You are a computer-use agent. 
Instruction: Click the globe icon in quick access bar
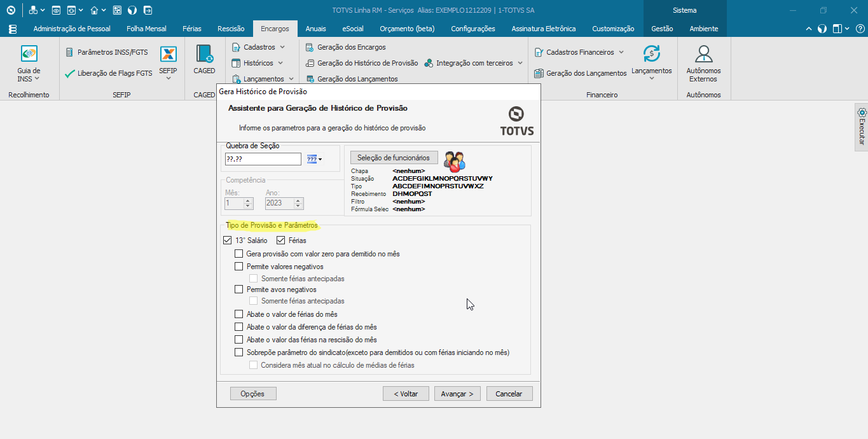[x=132, y=10]
